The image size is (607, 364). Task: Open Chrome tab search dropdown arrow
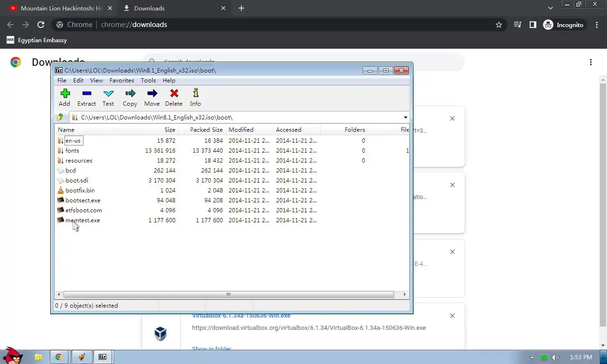551,8
